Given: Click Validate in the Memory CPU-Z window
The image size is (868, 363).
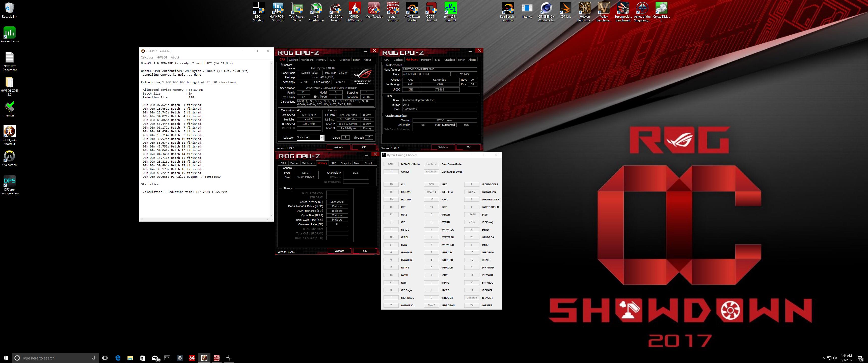Looking at the screenshot, I should tap(339, 251).
